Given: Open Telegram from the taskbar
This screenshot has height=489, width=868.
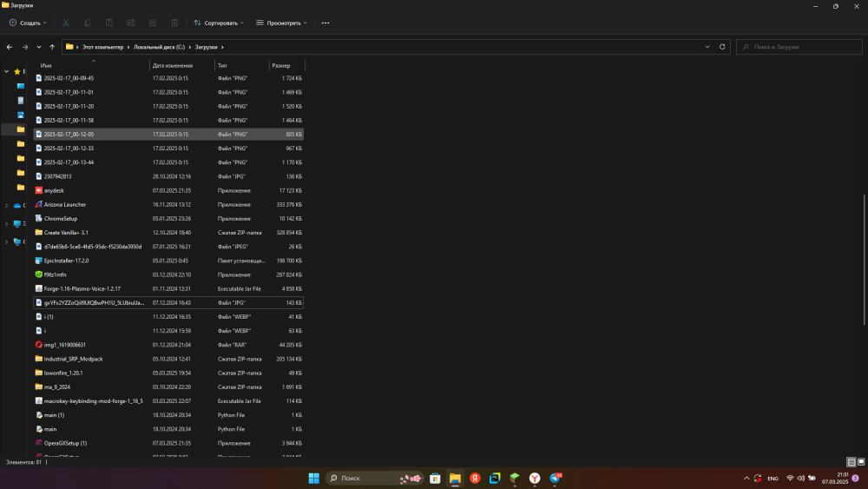Looking at the screenshot, I should coord(555,478).
